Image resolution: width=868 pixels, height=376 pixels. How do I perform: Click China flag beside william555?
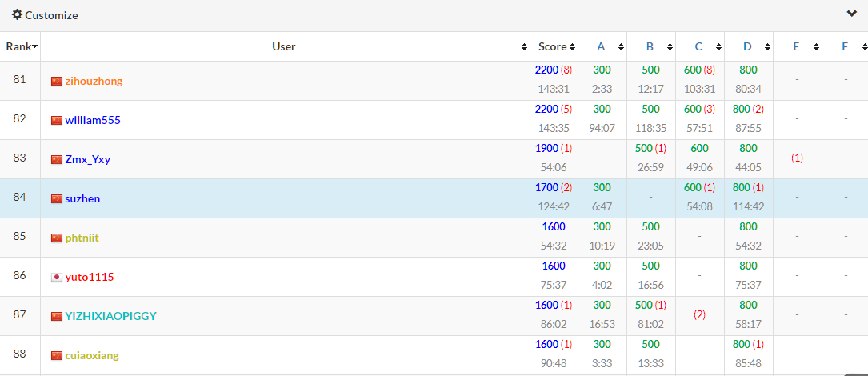coord(57,121)
